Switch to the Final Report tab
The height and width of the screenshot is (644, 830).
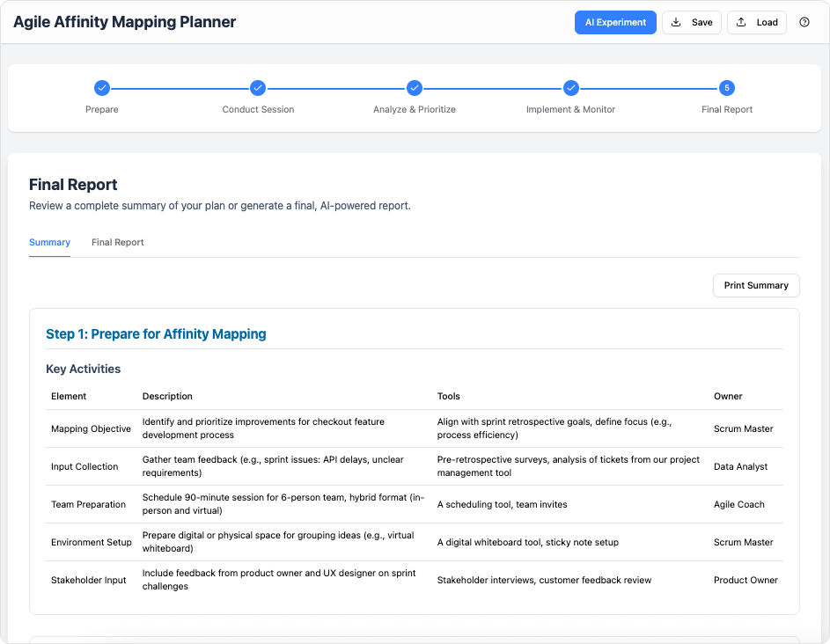click(x=118, y=242)
